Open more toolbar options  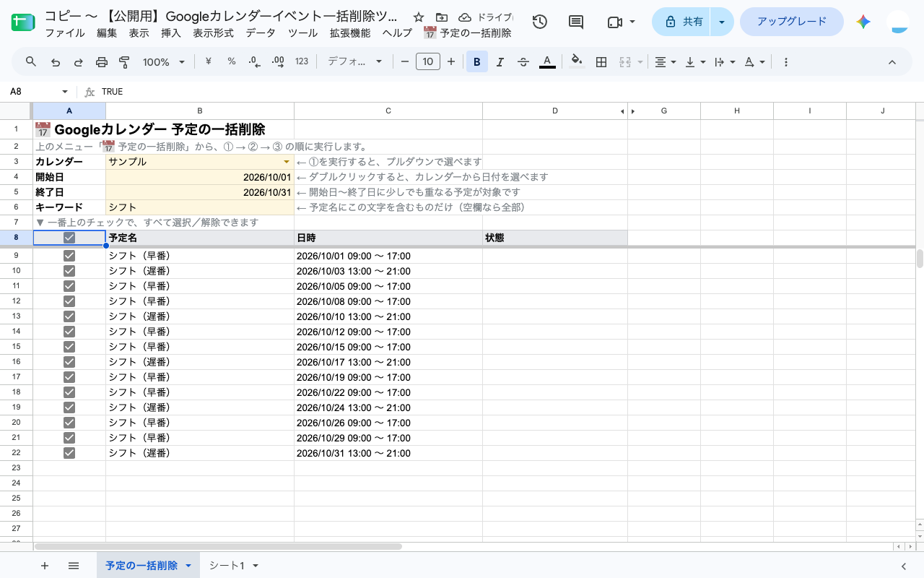(786, 62)
